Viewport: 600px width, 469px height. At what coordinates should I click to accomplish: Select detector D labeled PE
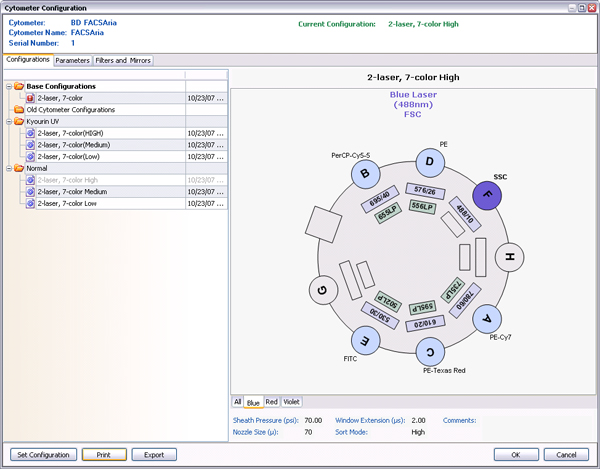click(430, 162)
